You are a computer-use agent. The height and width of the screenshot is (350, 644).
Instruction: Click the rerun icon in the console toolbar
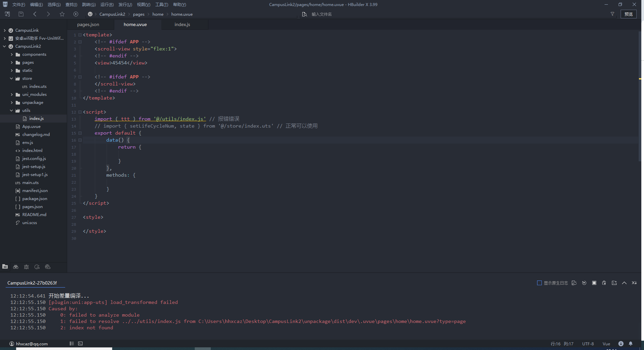[584, 283]
